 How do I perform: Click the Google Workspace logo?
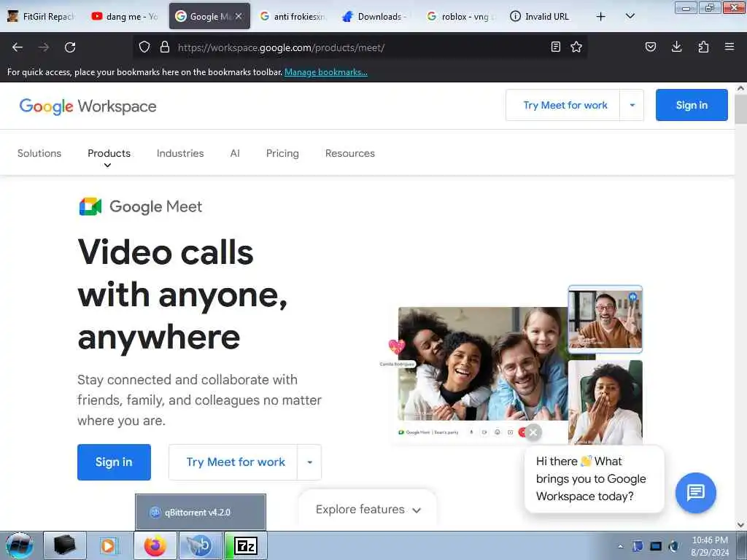click(x=88, y=106)
